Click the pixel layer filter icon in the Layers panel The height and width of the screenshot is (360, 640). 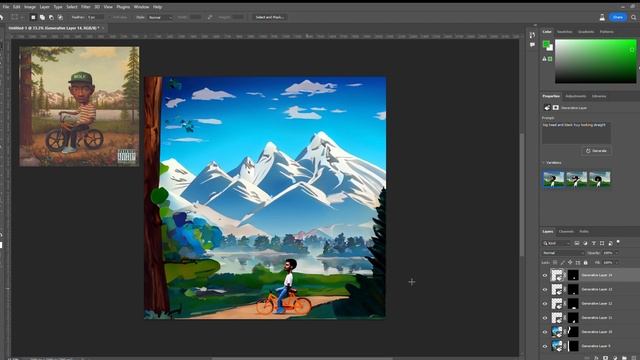[577, 243]
